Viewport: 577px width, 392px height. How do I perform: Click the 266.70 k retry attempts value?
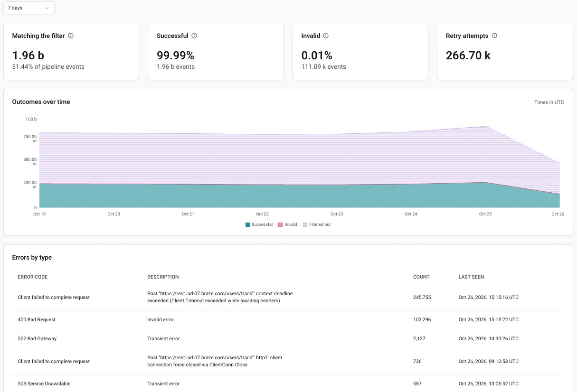(468, 55)
